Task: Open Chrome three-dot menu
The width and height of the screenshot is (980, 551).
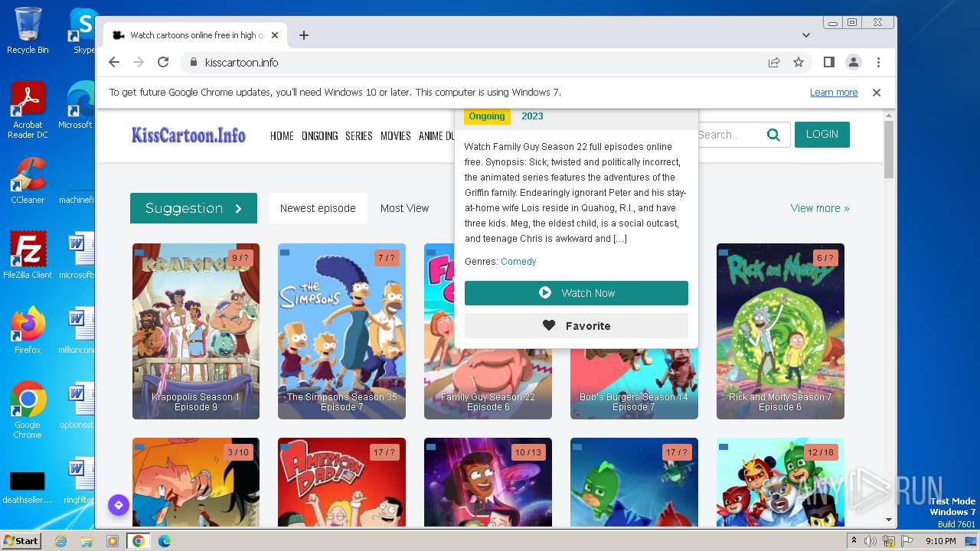Action: (x=878, y=63)
